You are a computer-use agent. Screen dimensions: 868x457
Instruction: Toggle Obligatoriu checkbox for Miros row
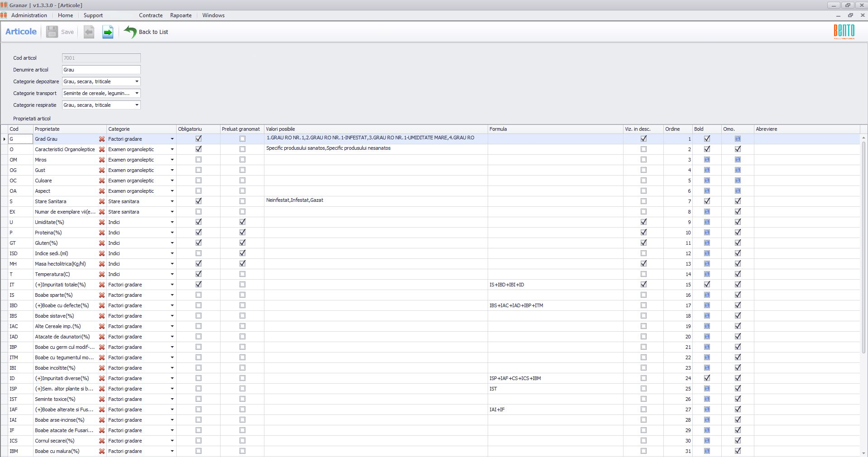click(x=198, y=160)
